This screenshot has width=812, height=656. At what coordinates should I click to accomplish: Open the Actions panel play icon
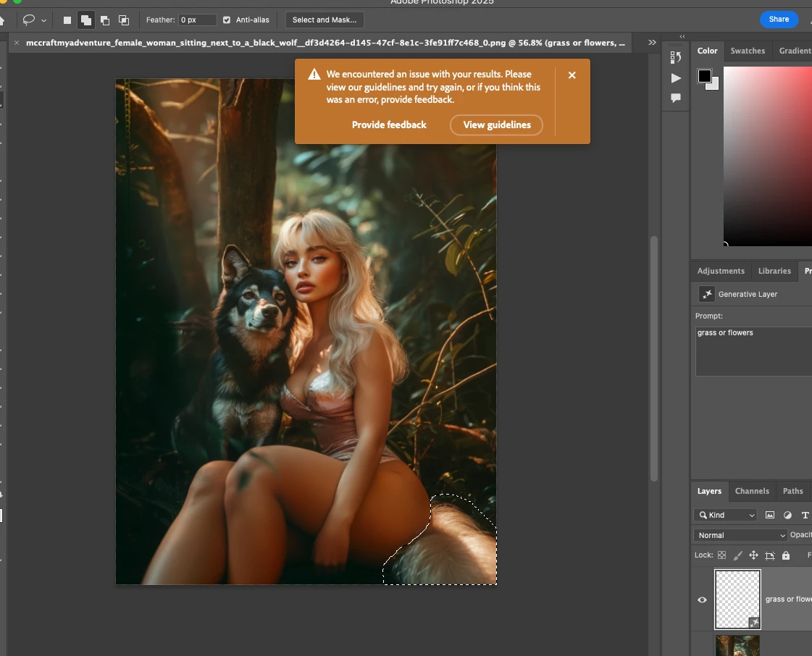tap(676, 78)
